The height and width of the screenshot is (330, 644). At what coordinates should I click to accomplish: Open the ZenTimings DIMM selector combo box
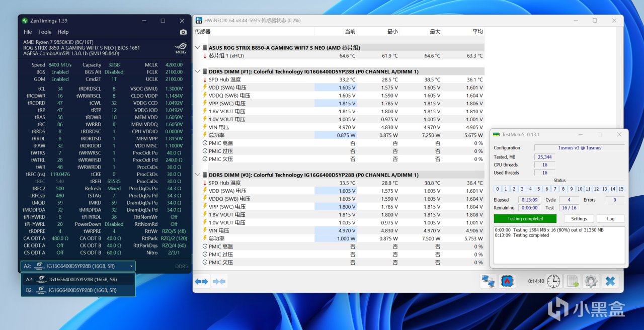[x=78, y=266]
